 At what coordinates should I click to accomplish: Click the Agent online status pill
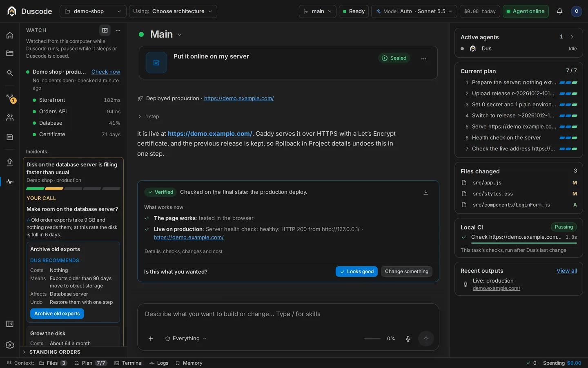(x=525, y=11)
